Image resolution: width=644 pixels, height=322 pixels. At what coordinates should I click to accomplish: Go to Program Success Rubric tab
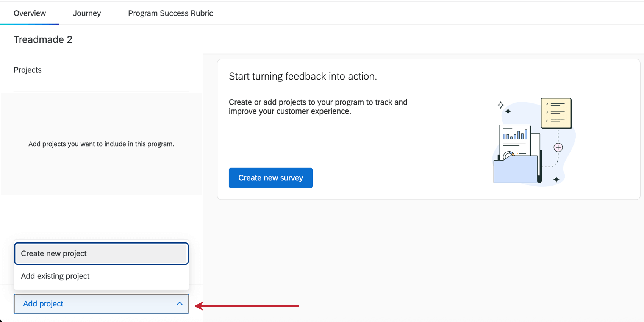click(x=170, y=13)
